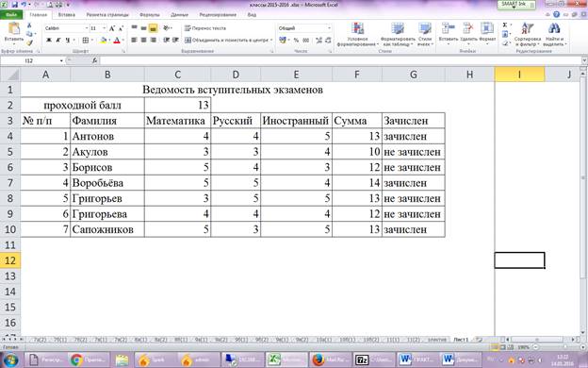Apply comma style with the 000 icon
This screenshot has height=368, width=588.
pos(306,40)
